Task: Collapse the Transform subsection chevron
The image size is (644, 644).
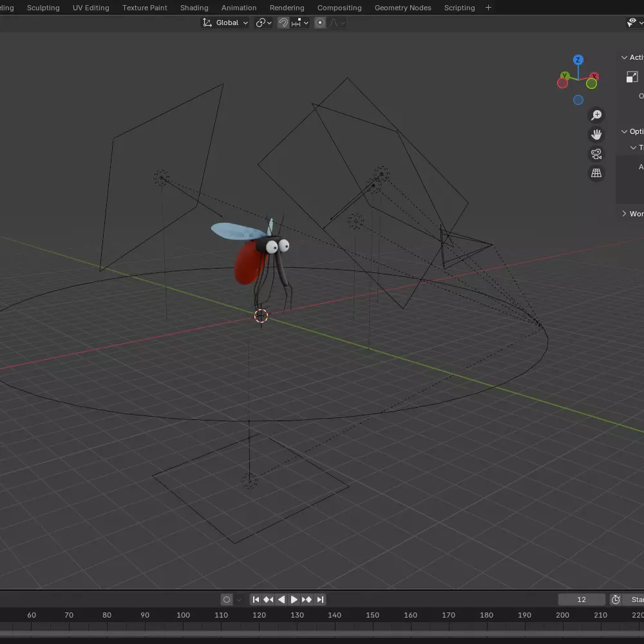Action: point(633,147)
